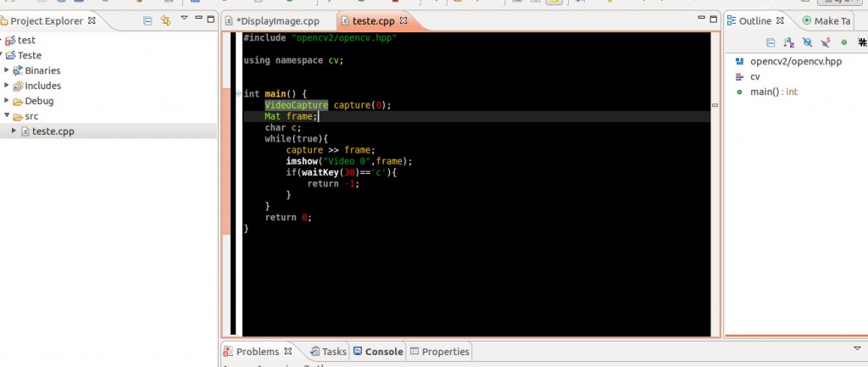Click the VideoCapture word in code
This screenshot has height=367, width=868.
[296, 105]
